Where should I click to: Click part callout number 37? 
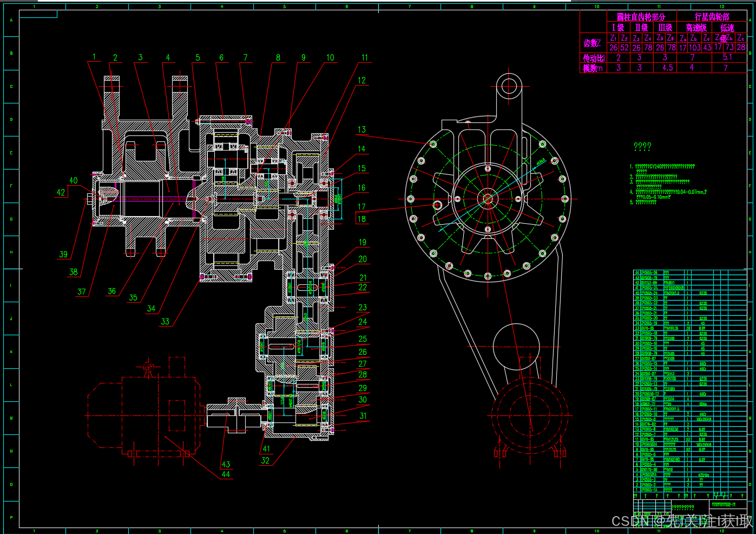click(82, 292)
